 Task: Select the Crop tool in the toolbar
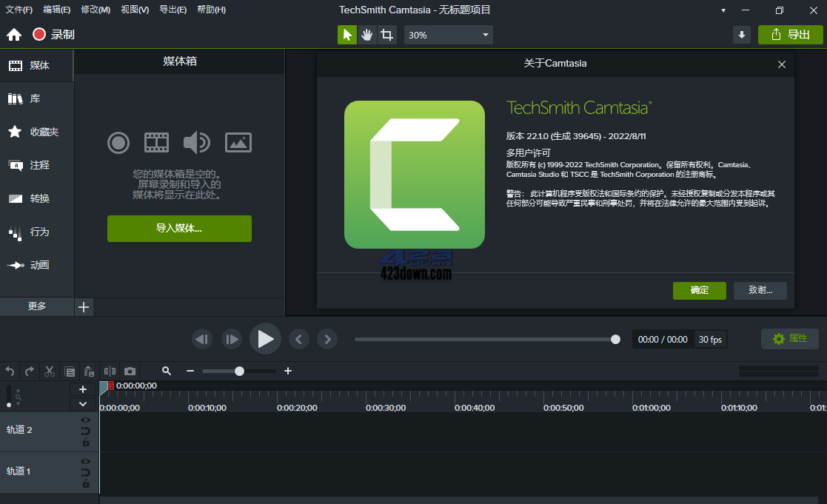[x=386, y=34]
